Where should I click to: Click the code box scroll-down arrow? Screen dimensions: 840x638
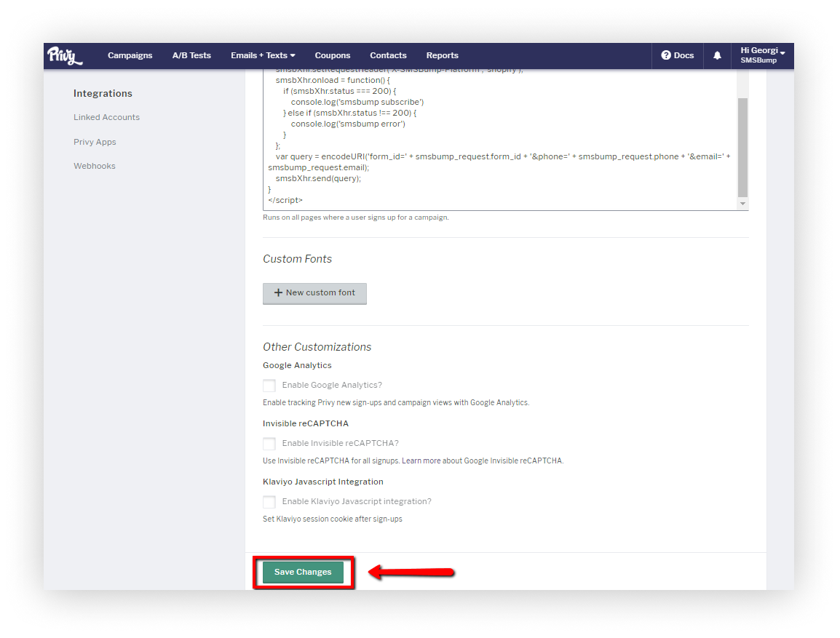(742, 204)
